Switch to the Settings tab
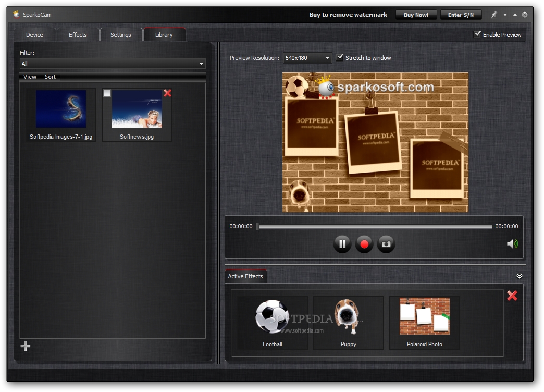 [x=121, y=35]
